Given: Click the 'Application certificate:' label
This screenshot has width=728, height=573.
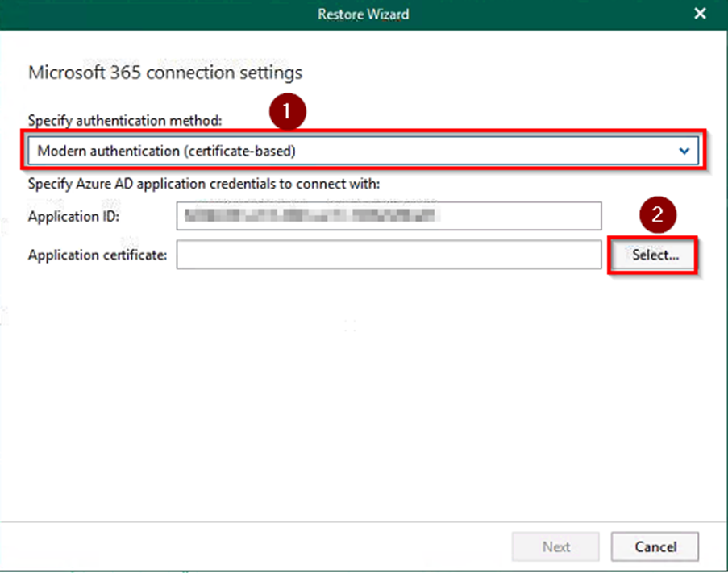Looking at the screenshot, I should [98, 255].
